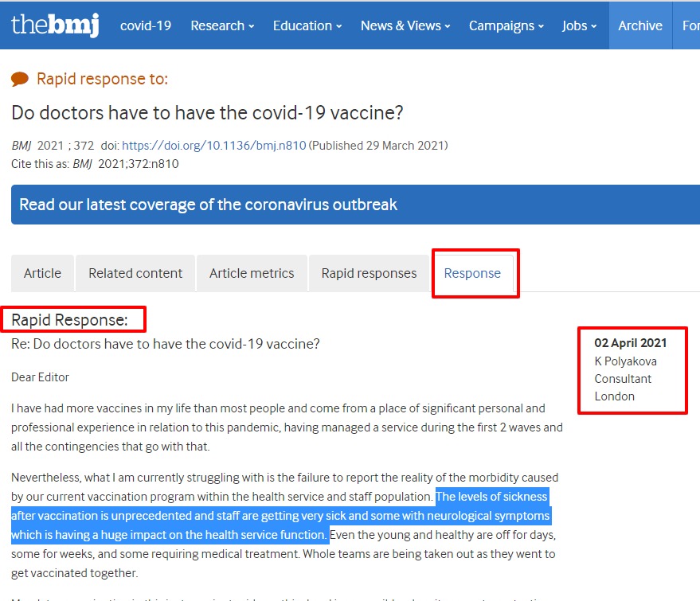The height and width of the screenshot is (601, 700).
Task: Switch to the Article tab
Action: [x=42, y=273]
